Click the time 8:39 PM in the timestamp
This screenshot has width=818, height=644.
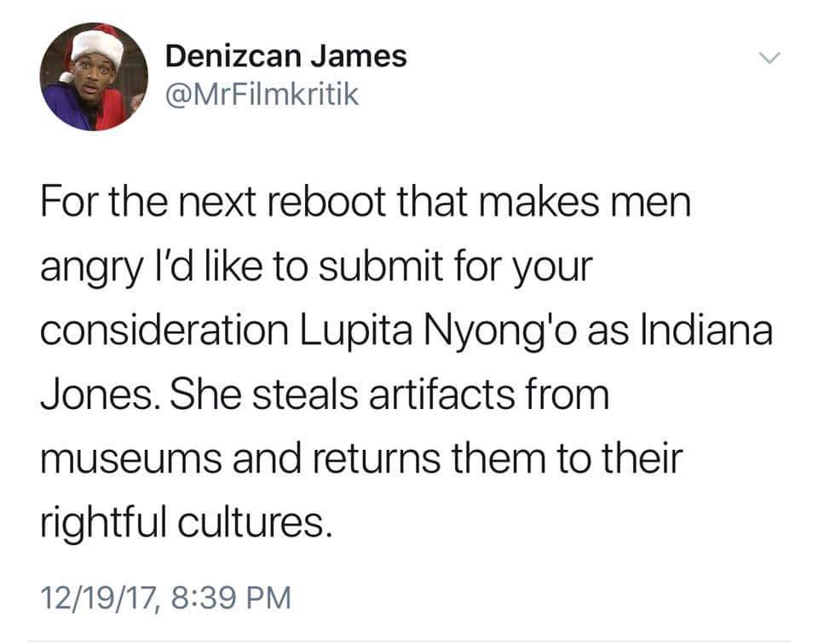click(231, 598)
